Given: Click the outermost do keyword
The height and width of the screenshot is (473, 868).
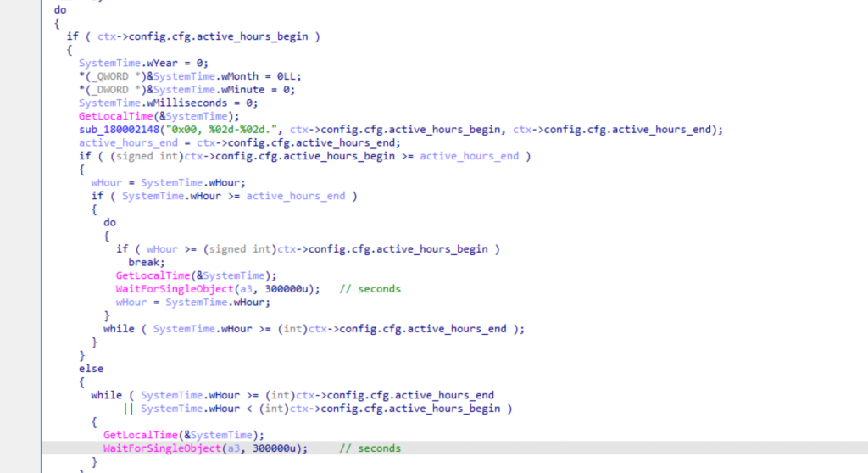Looking at the screenshot, I should 60,10.
